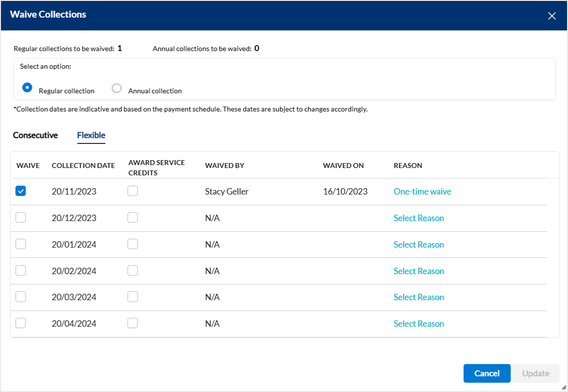
Task: Switch to the Flexible tab
Action: coord(91,135)
